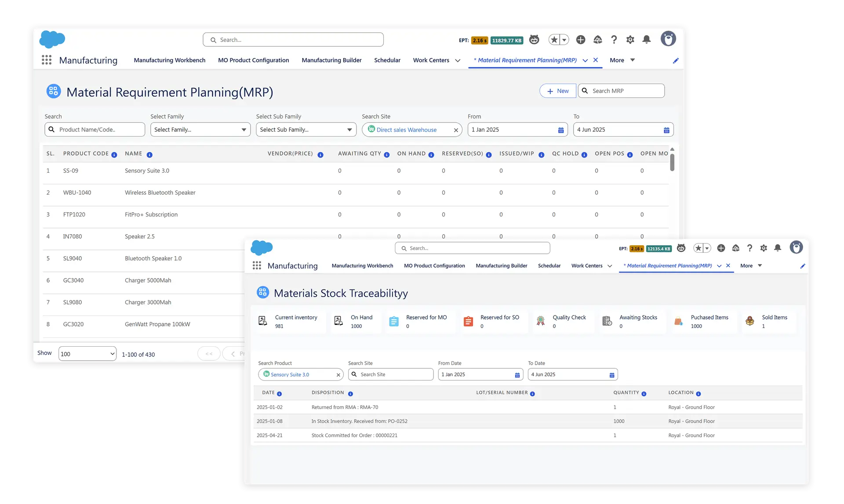Expand Work Centers chevron in back window
The height and width of the screenshot is (504, 844).
click(458, 61)
